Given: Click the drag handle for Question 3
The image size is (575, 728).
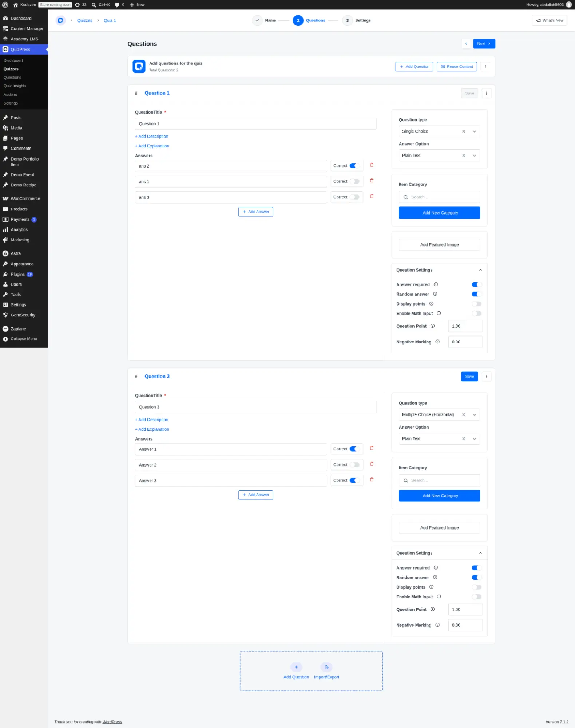Looking at the screenshot, I should tap(136, 377).
